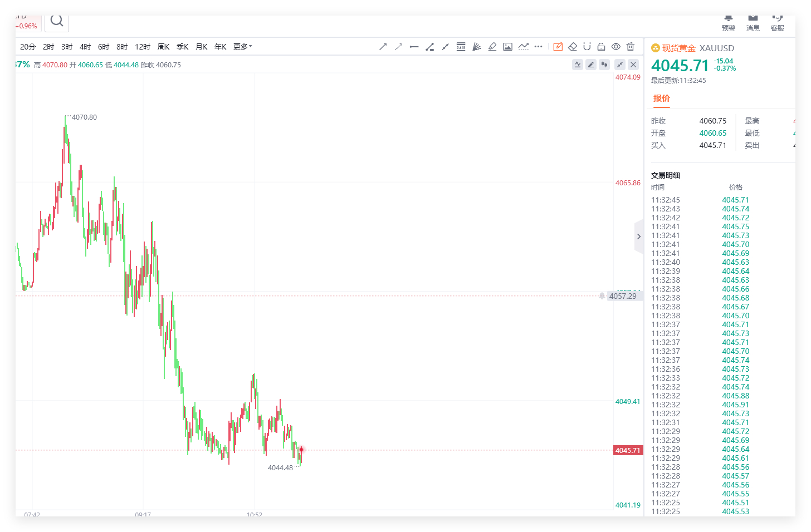The height and width of the screenshot is (532, 811).
Task: Select the trend line with label tool
Action: click(x=429, y=47)
